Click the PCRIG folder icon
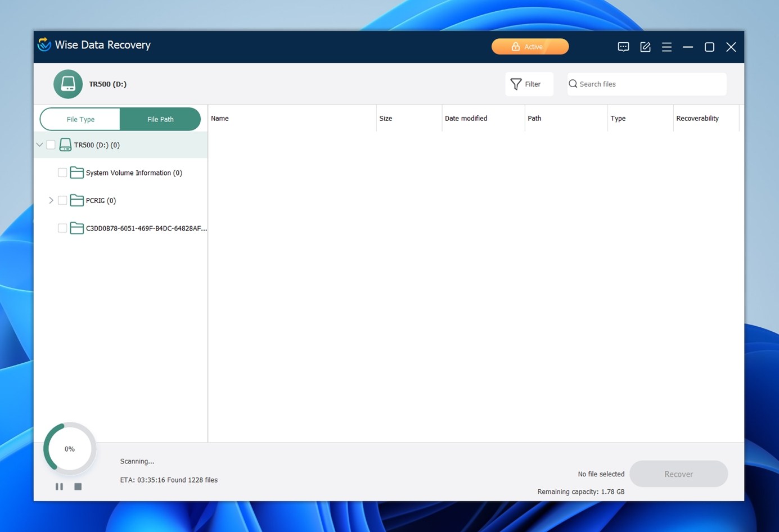Screen dimensions: 779x532 (76, 200)
